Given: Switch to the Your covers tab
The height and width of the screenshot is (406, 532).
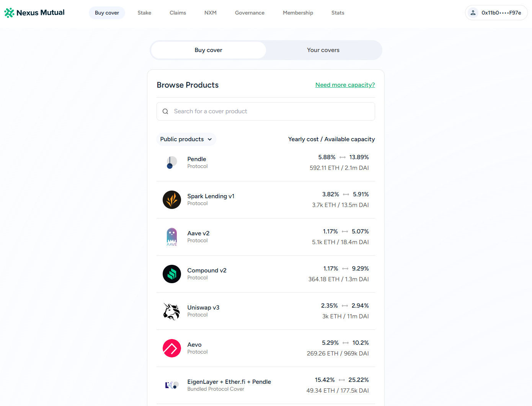Looking at the screenshot, I should 323,50.
